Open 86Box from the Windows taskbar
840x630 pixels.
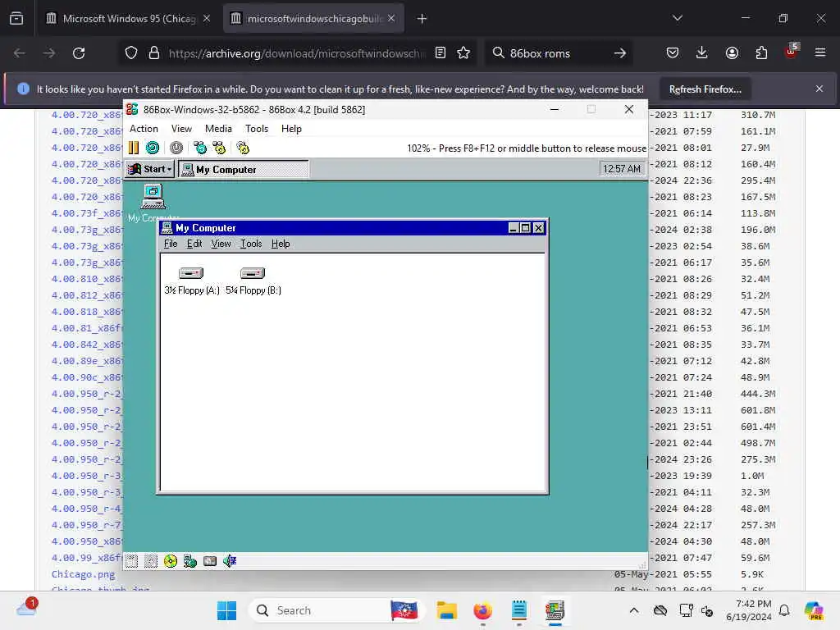click(x=555, y=610)
